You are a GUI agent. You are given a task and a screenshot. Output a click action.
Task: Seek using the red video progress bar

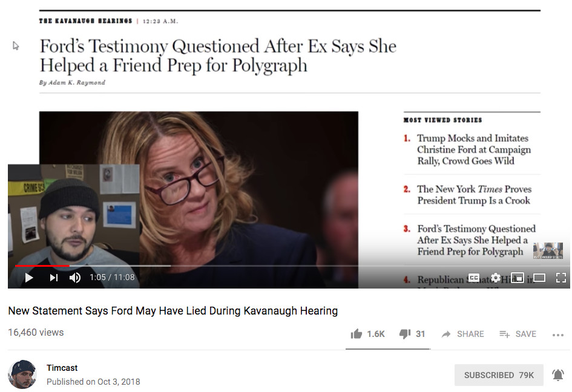[x=42, y=266]
